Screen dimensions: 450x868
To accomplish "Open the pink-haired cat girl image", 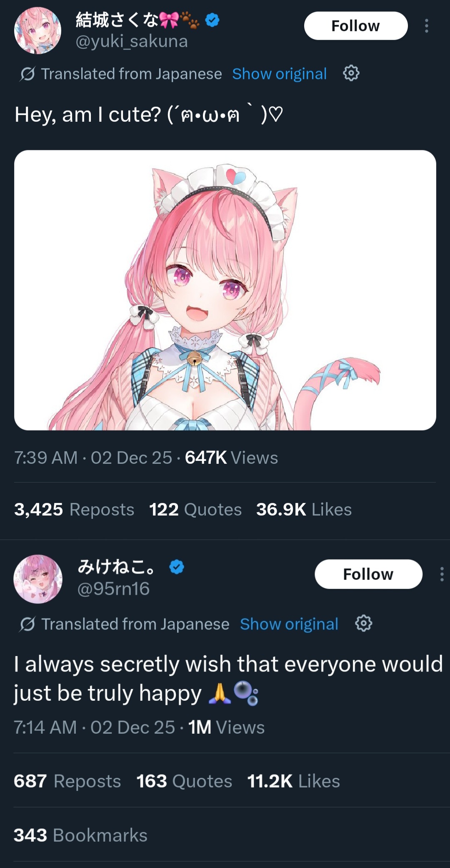I will [x=225, y=290].
